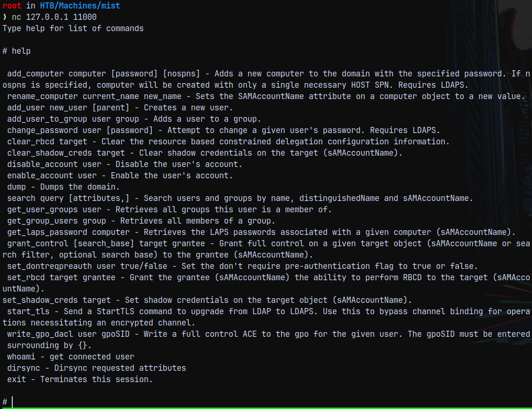The image size is (532, 409).
Task: Click the prompt arrow before nc command
Action: [5, 17]
